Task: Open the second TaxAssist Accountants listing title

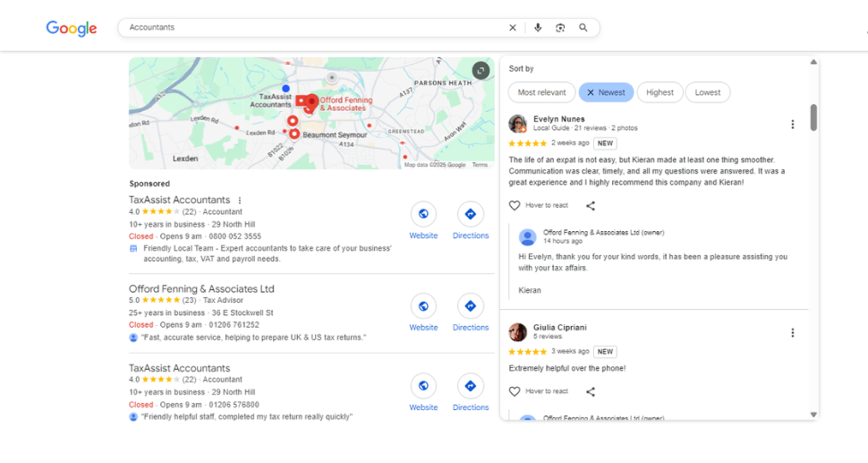Action: tap(179, 368)
